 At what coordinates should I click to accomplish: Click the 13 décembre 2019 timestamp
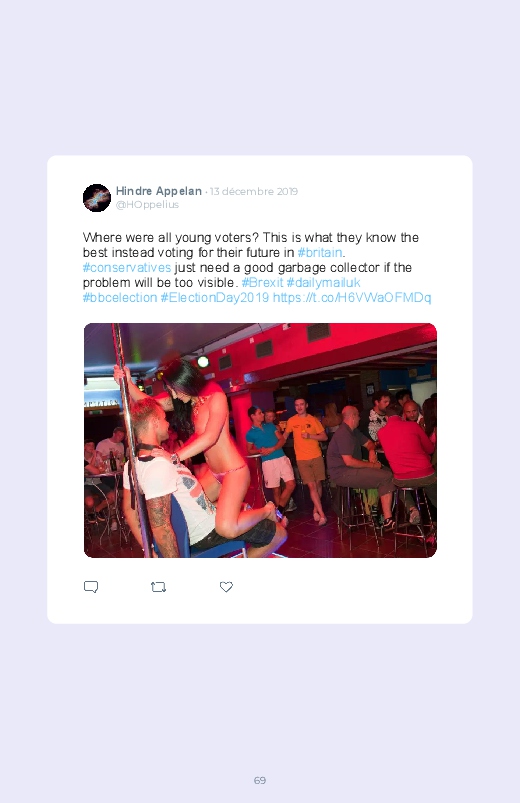[x=254, y=192]
